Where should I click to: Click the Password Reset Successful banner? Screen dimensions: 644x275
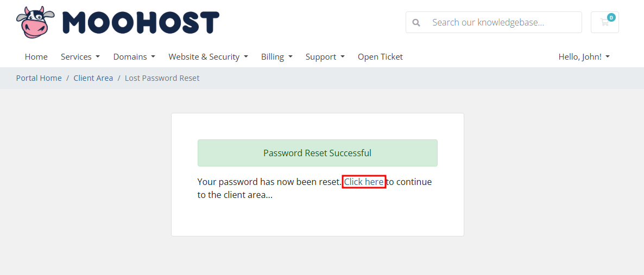[x=318, y=153]
